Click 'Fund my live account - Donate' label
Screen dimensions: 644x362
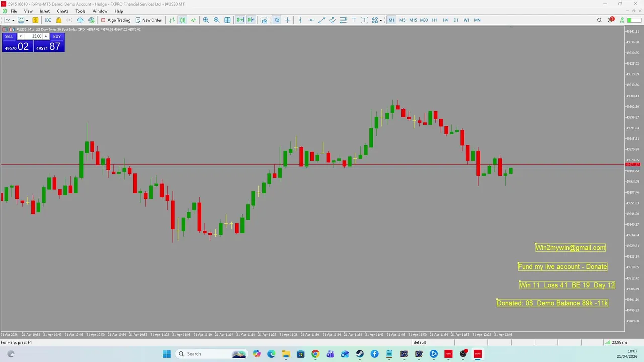[x=562, y=267]
